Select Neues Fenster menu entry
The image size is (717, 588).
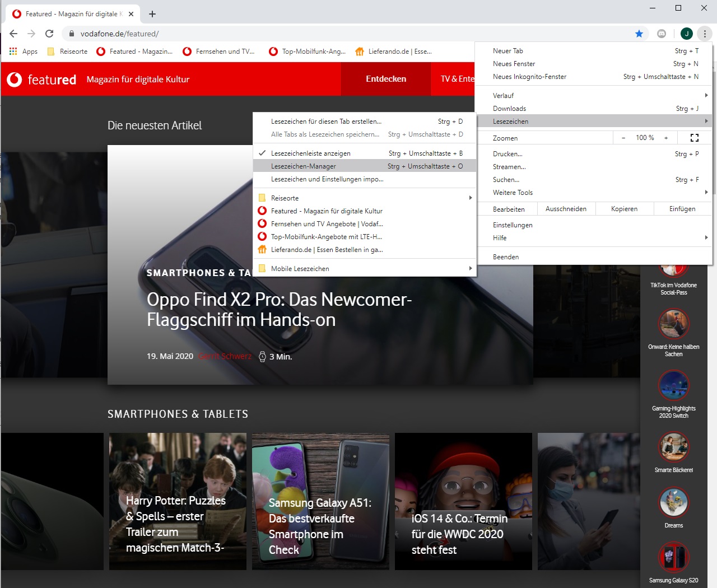pos(594,64)
